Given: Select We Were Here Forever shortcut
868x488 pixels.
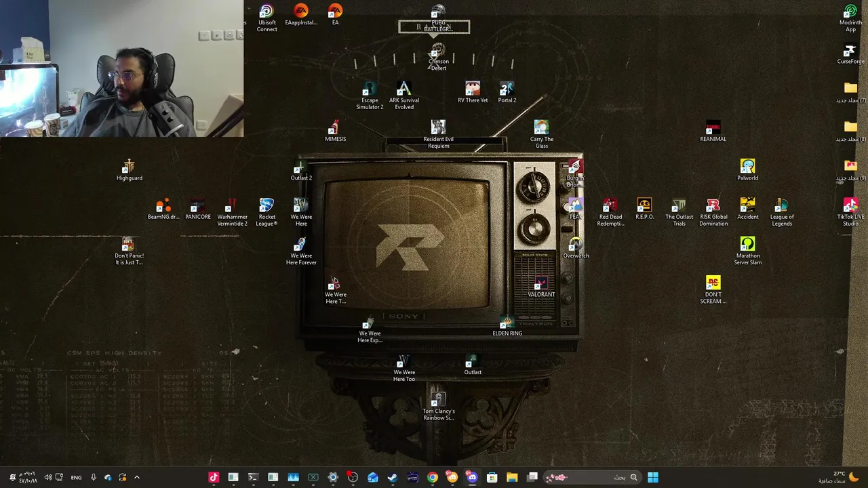Looking at the screenshot, I should click(x=301, y=250).
